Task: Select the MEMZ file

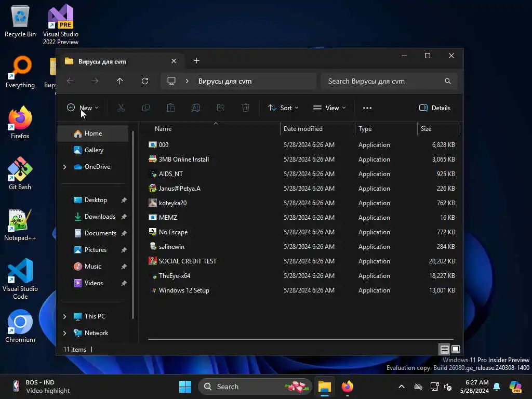Action: [302, 218]
